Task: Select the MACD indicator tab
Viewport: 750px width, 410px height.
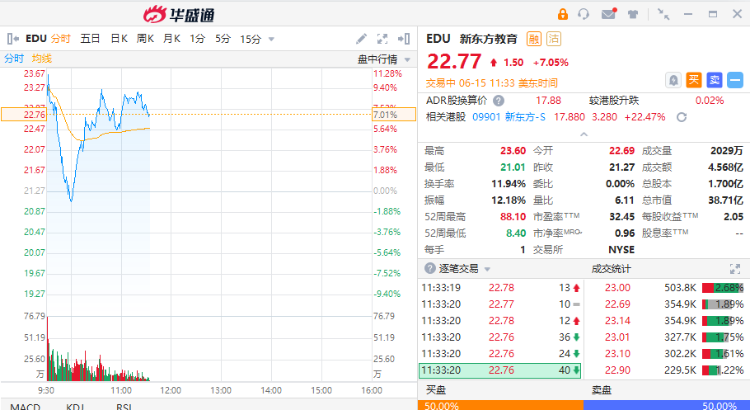Action: [x=25, y=407]
